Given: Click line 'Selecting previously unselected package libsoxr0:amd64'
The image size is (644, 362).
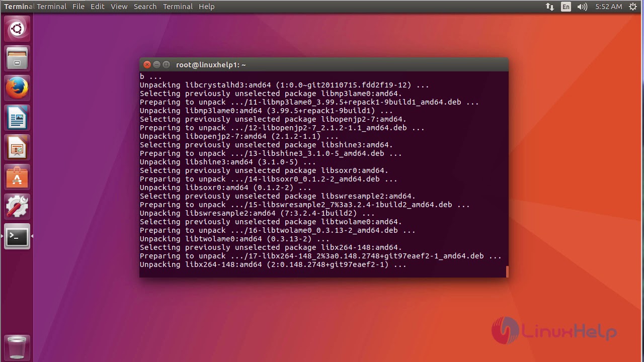Looking at the screenshot, I should tap(264, 170).
